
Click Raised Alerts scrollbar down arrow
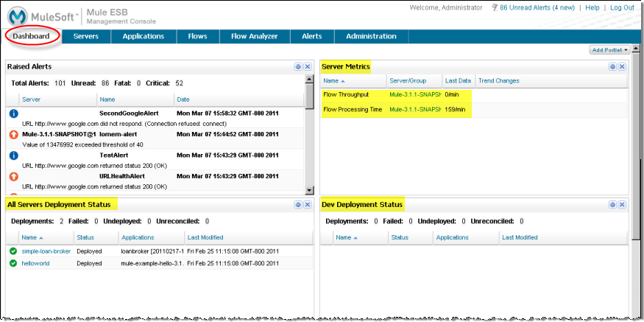tap(309, 190)
